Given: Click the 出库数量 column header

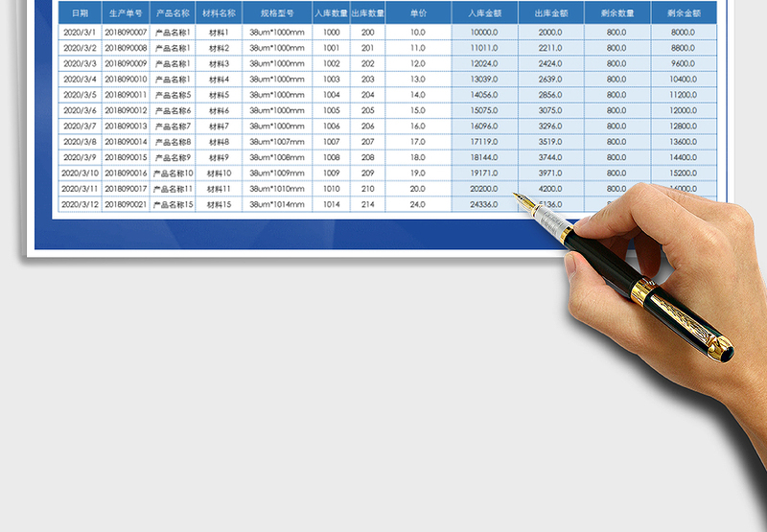Looking at the screenshot, I should pos(367,13).
